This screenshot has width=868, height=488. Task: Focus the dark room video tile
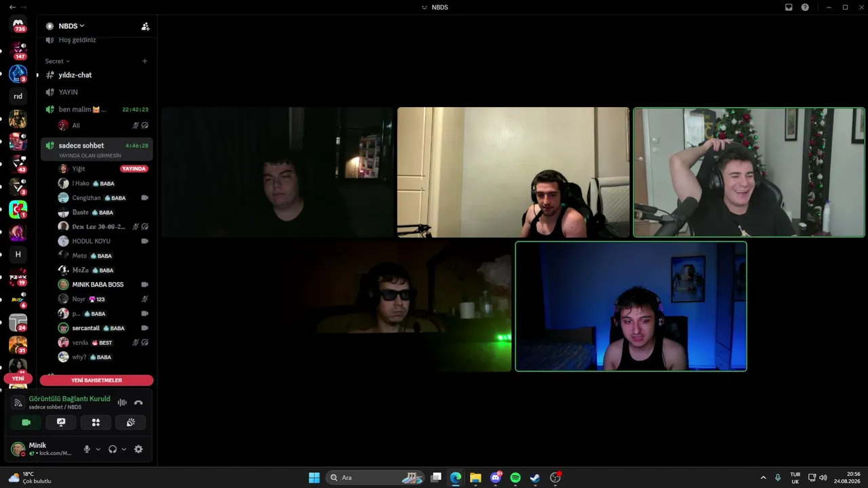[277, 172]
